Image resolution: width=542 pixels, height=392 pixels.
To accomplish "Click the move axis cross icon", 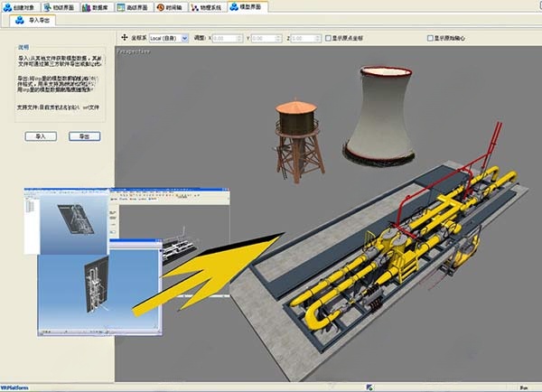I will 124,39.
